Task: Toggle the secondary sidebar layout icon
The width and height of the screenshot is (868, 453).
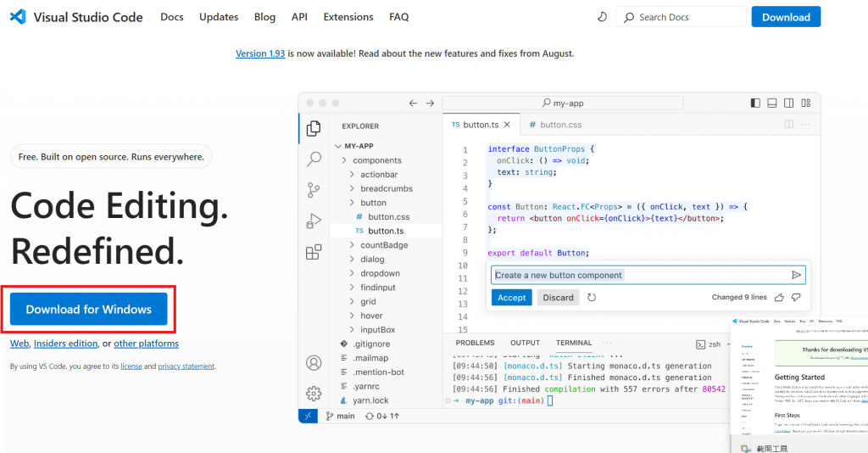Action: [789, 103]
